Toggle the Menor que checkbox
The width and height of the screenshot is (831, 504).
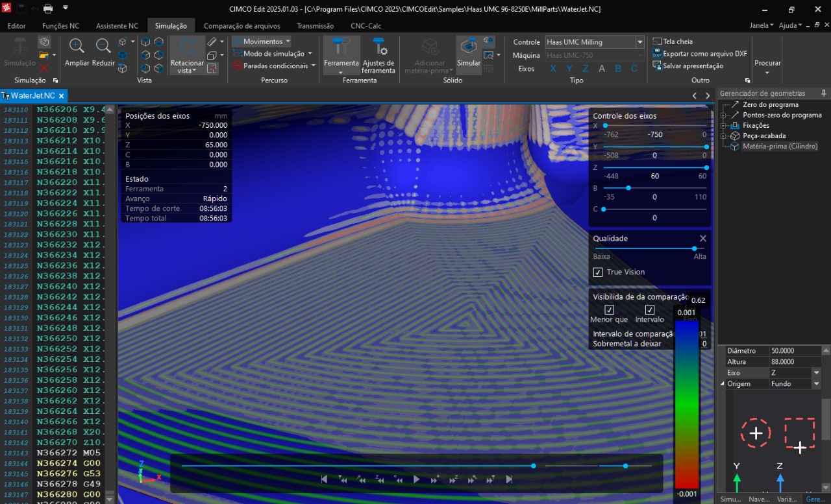click(609, 309)
